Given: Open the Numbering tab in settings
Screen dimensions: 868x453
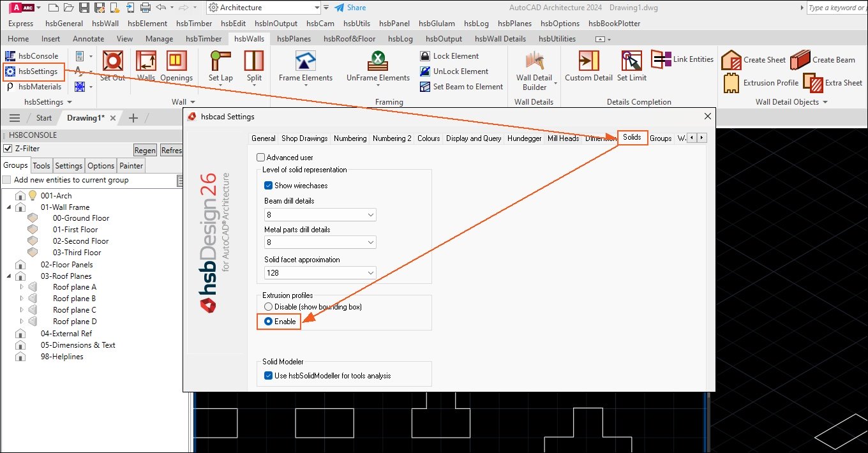Looking at the screenshot, I should [x=350, y=138].
